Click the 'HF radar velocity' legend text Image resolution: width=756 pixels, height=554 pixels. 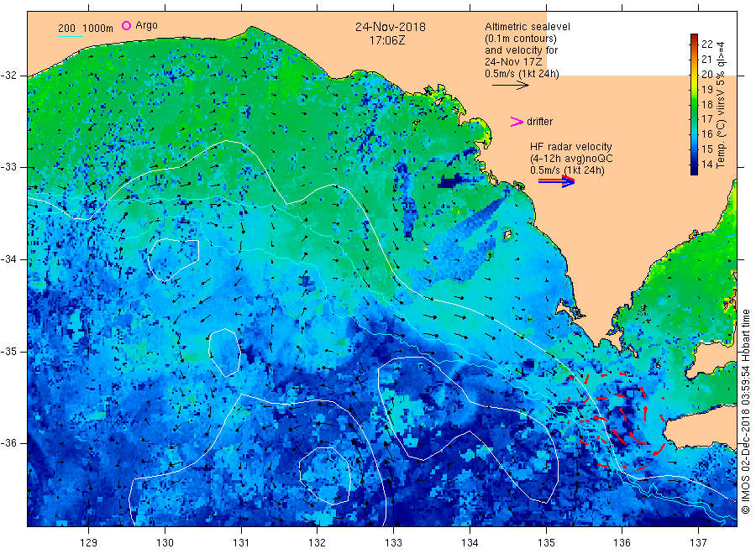pyautogui.click(x=571, y=146)
